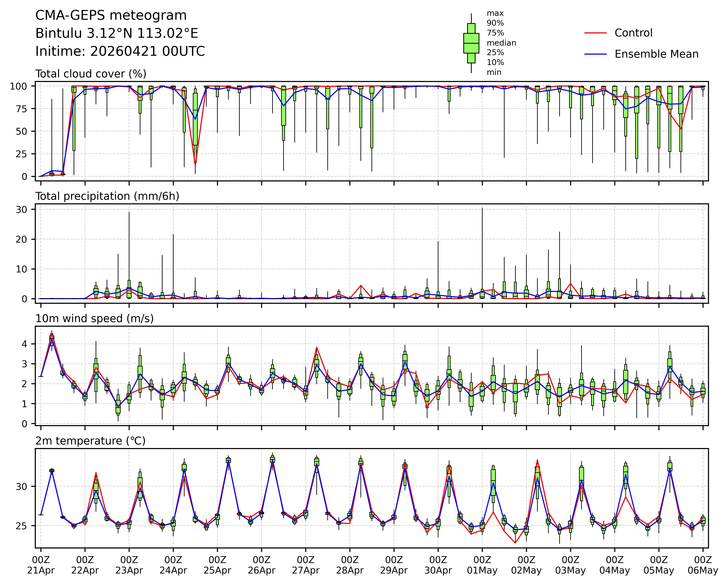Screen dimensions: 728x585
Task: Click the green box-whisker legend symbol
Action: coord(471,43)
